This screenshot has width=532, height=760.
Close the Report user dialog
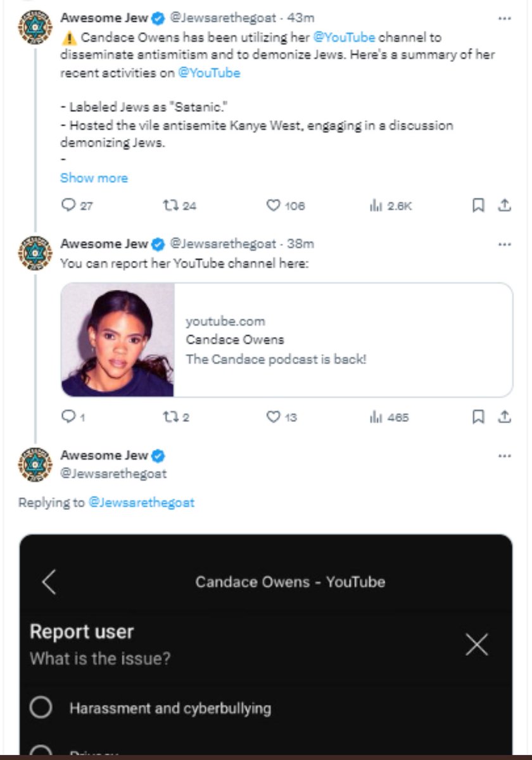click(x=476, y=645)
